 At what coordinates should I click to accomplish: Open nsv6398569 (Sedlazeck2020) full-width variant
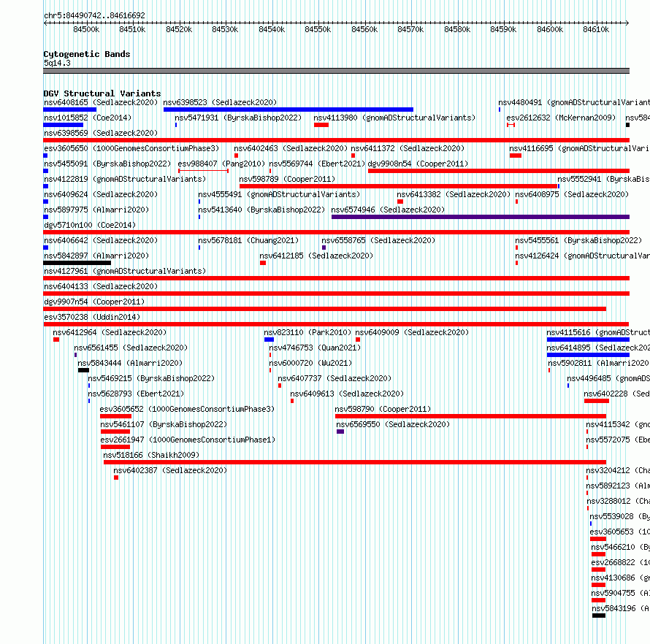click(x=101, y=133)
